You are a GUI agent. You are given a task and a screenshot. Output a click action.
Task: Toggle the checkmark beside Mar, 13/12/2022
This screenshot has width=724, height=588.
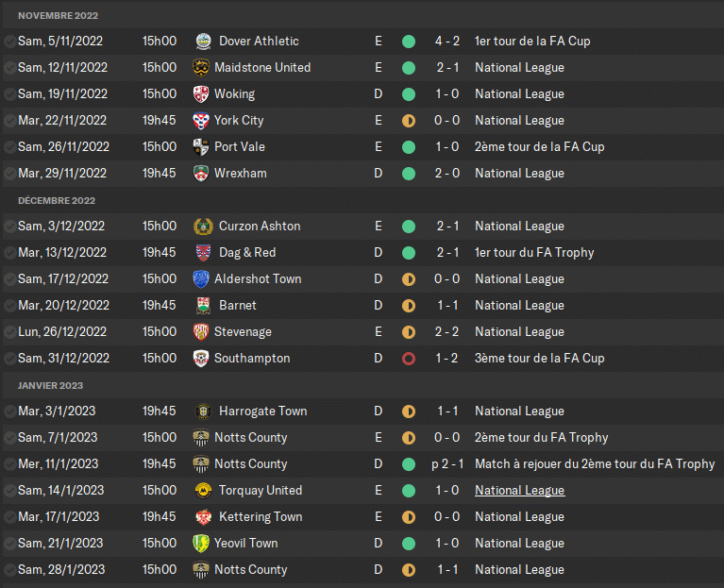(x=8, y=253)
